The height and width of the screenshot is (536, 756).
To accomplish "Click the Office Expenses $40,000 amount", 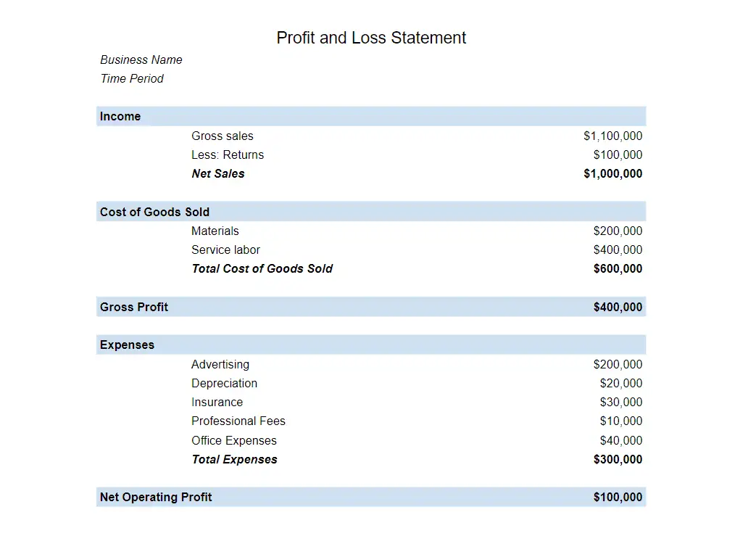I will click(621, 440).
